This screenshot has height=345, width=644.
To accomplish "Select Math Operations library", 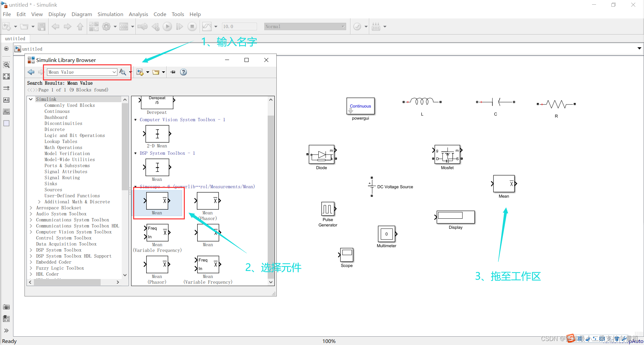I will coord(63,147).
